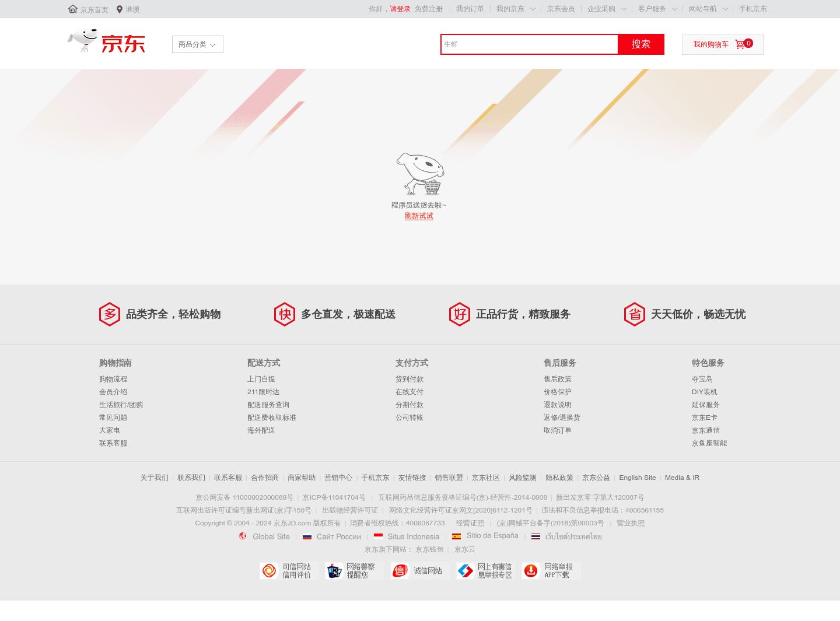Open the 夺宝岛 footer link
The width and height of the screenshot is (840, 621).
pos(702,379)
